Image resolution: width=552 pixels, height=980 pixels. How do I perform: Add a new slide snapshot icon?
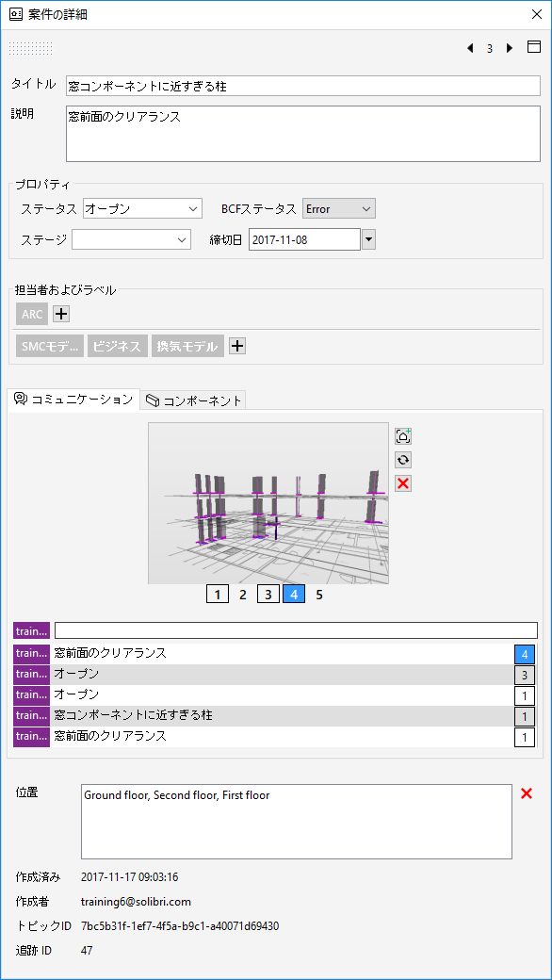pos(403,436)
